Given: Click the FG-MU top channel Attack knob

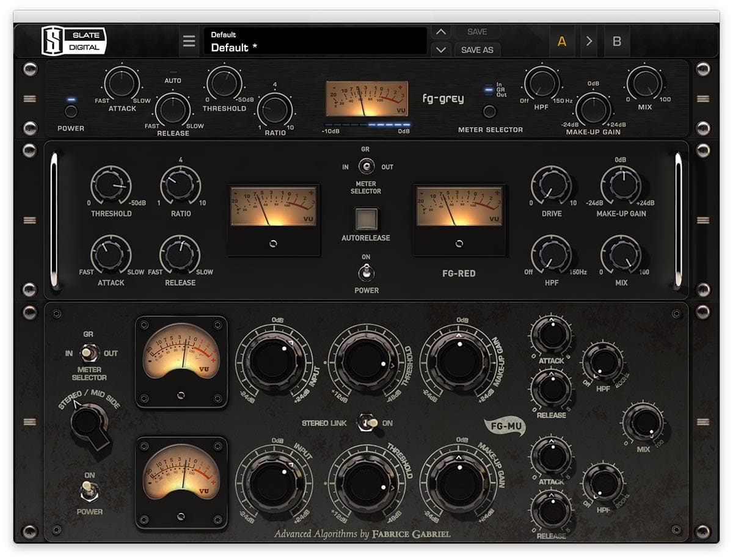Looking at the screenshot, I should (552, 335).
